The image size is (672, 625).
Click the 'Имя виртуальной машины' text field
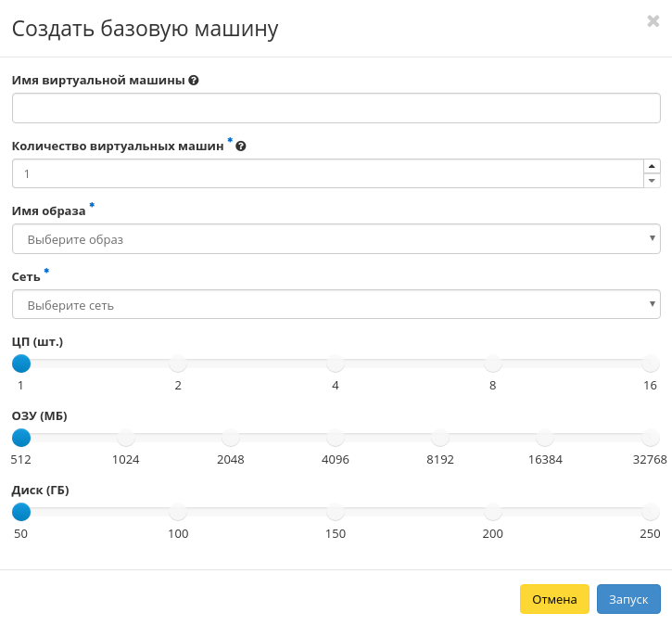coord(336,108)
